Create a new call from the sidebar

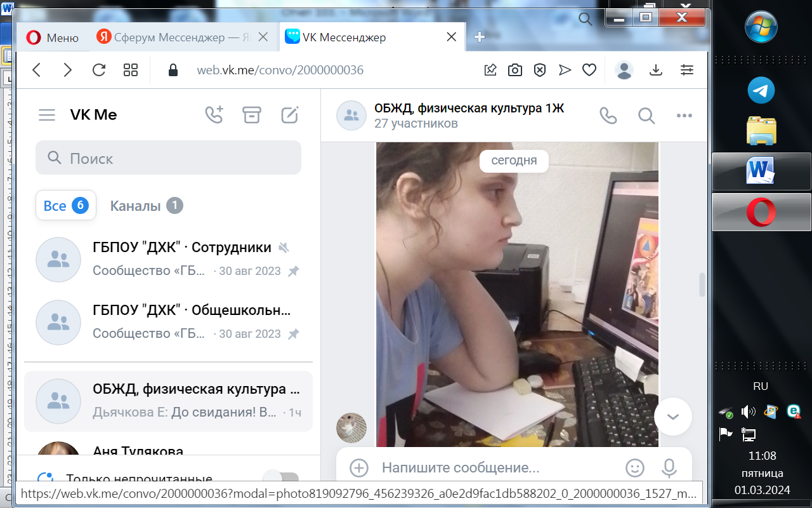[214, 115]
